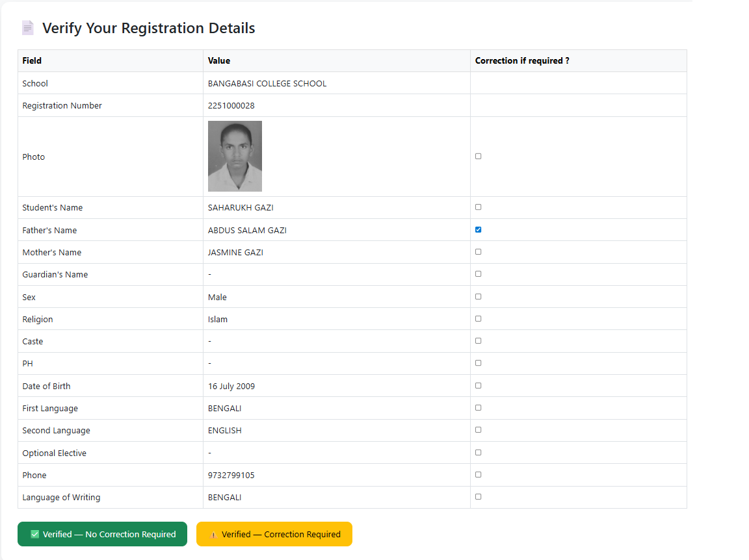749x560 pixels.
Task: Click the date of birth 16 July 2009
Action: (231, 387)
